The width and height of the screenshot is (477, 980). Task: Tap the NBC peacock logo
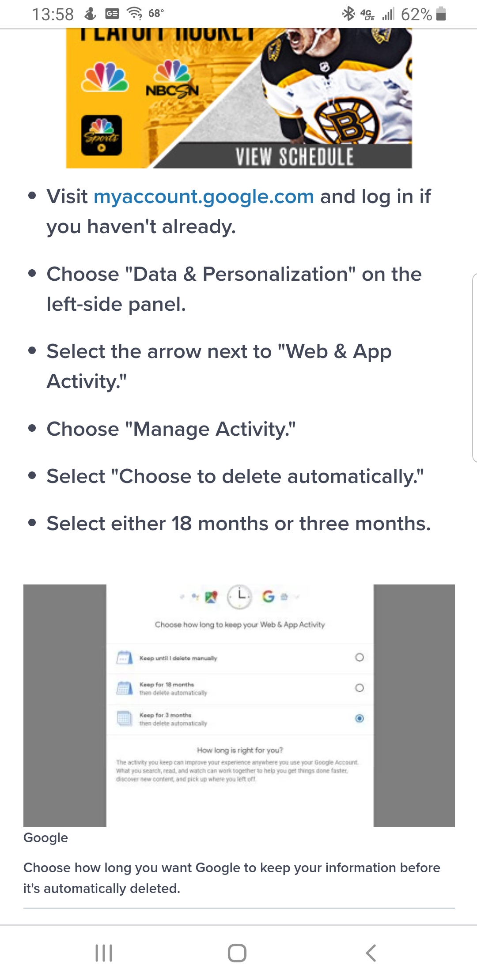tap(105, 77)
